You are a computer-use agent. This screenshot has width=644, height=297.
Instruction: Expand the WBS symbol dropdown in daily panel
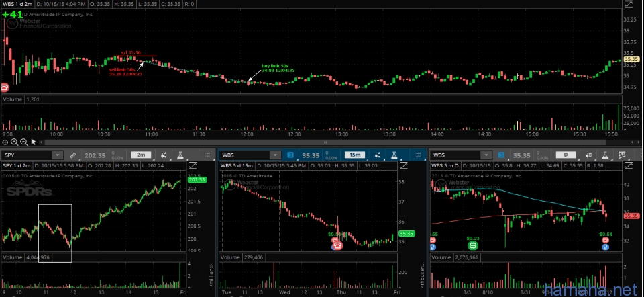486,155
